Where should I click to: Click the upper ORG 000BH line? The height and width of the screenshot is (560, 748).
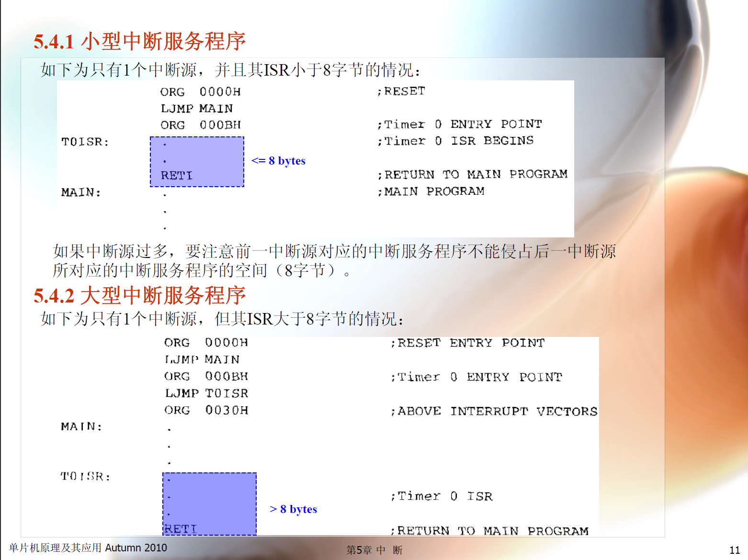[x=201, y=125]
